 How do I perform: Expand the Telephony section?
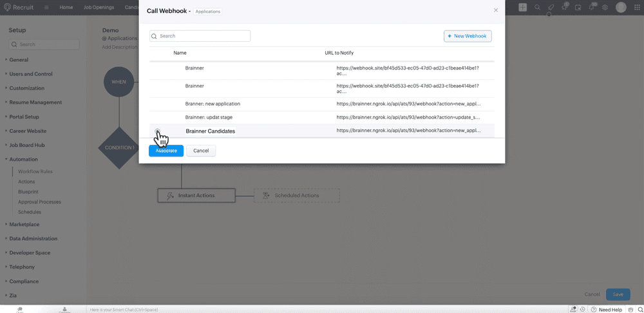point(22,267)
